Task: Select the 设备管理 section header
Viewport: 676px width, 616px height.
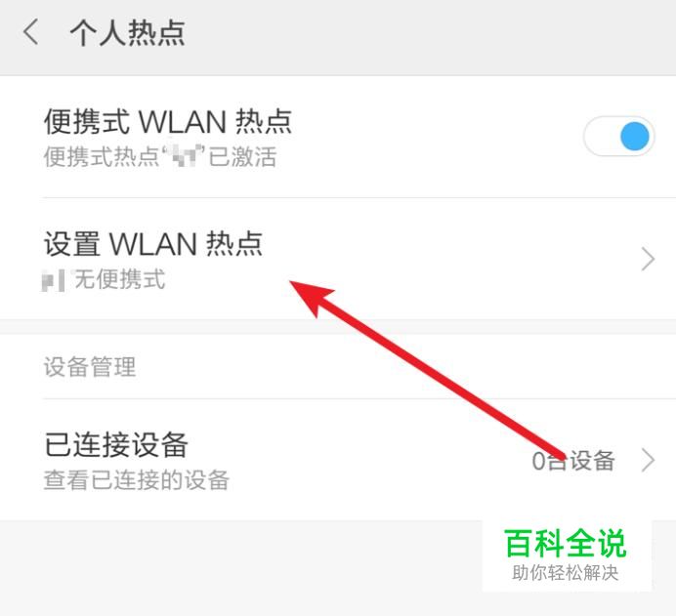Action: 90,367
